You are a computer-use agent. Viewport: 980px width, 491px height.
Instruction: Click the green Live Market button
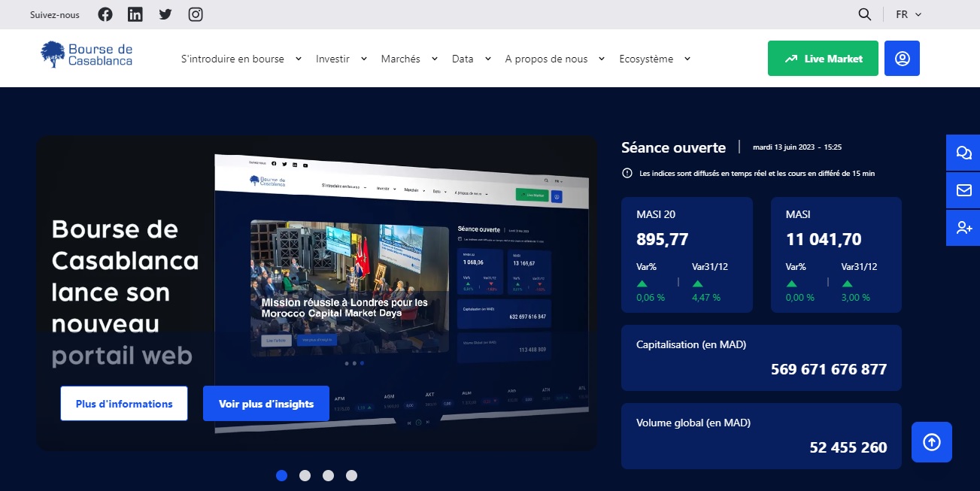pyautogui.click(x=823, y=59)
